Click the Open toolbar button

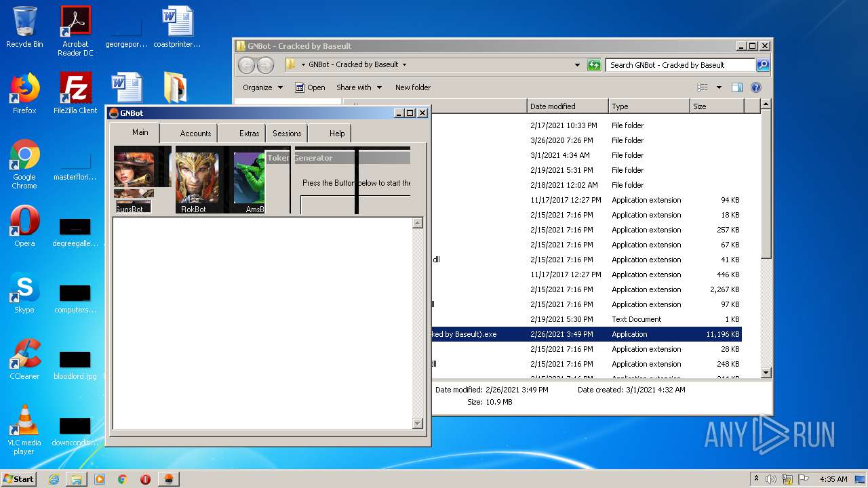point(310,87)
